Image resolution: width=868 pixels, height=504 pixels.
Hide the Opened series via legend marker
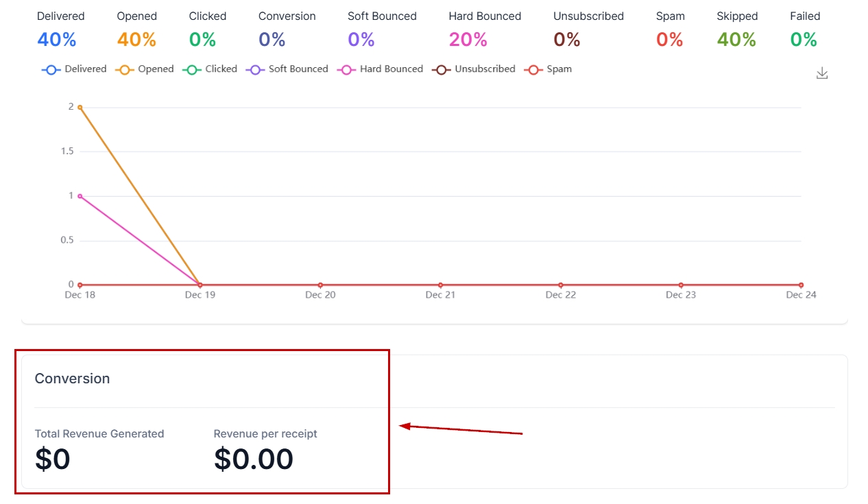coord(125,69)
